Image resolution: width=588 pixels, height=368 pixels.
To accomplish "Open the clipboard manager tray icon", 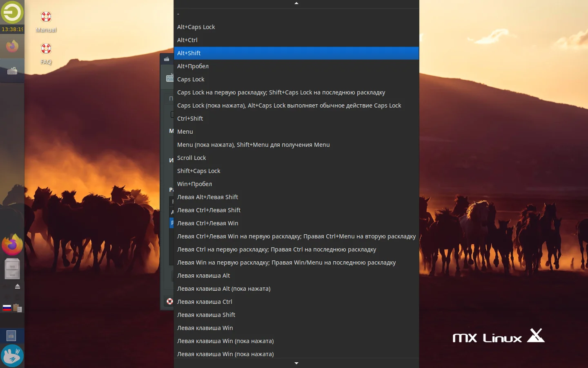I will coord(18,308).
